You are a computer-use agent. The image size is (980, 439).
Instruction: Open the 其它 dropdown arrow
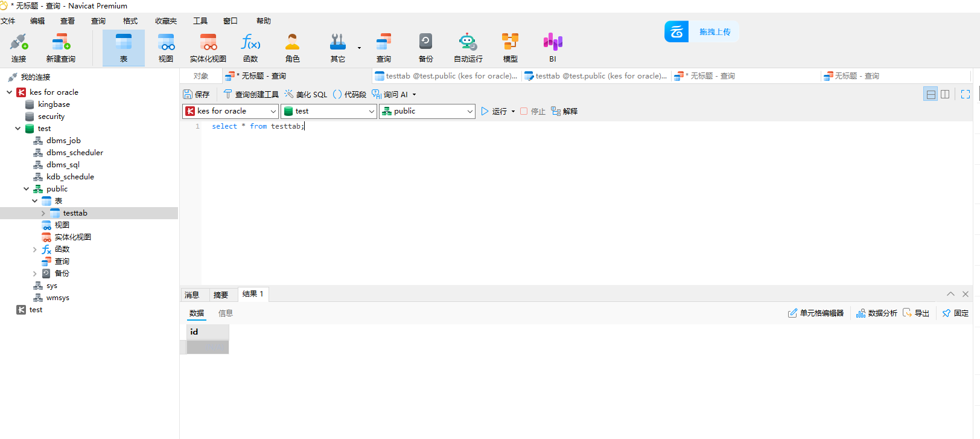(359, 48)
